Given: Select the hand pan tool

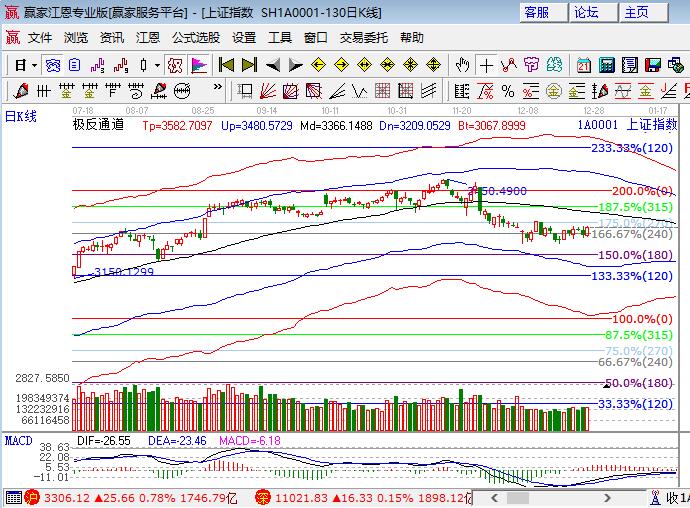Looking at the screenshot, I should point(462,65).
